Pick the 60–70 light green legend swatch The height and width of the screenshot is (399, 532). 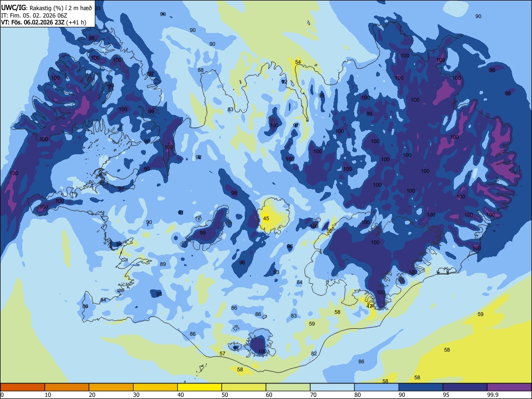288,387
